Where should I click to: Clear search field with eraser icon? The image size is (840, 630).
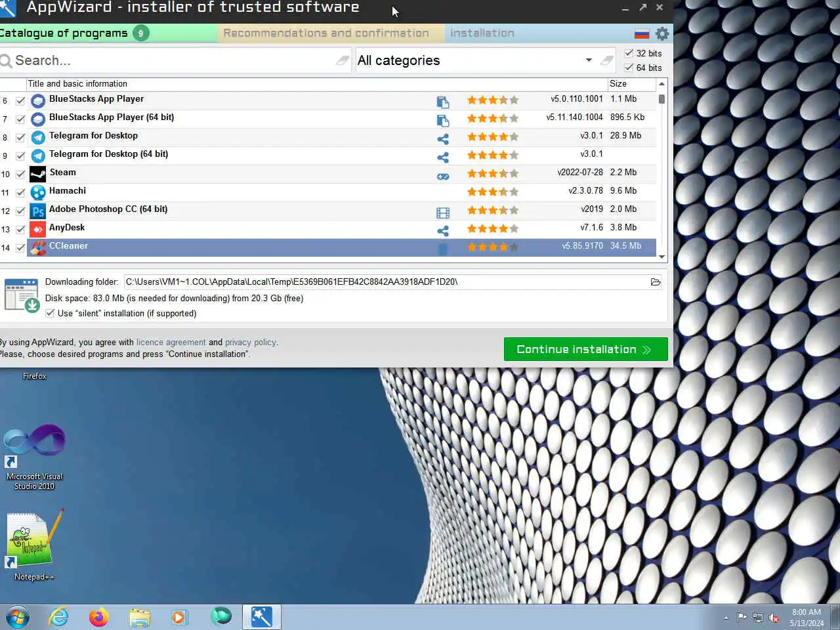pyautogui.click(x=343, y=60)
